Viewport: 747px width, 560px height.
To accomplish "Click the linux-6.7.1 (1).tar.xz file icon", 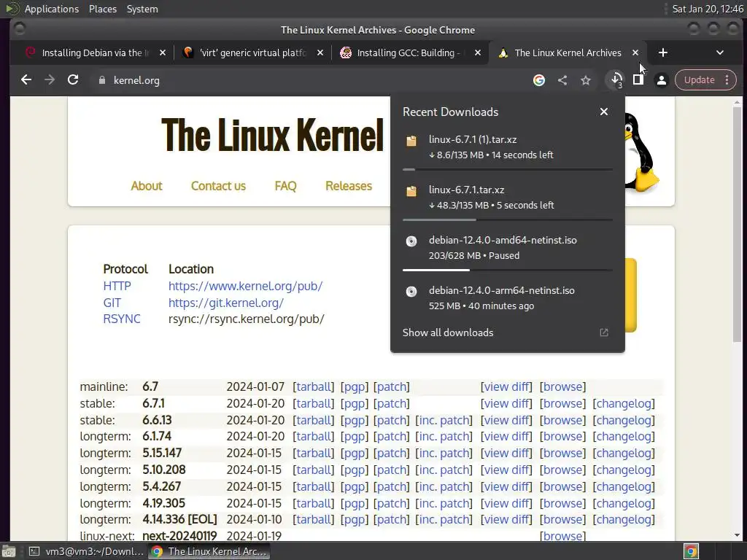I will coord(411,141).
